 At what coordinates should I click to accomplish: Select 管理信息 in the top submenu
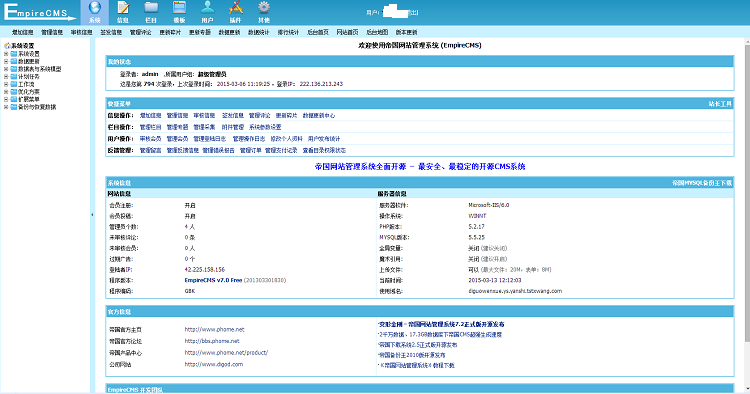(x=52, y=33)
